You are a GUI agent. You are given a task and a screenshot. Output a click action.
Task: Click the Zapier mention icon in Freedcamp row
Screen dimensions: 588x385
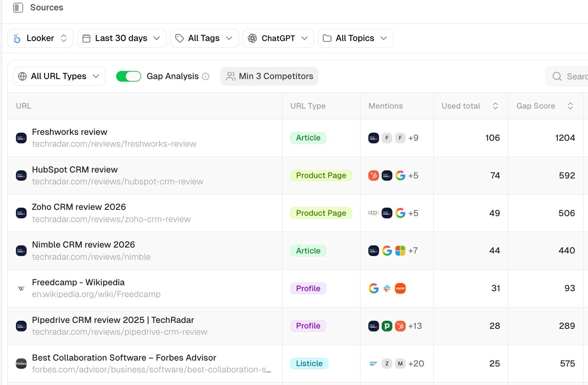click(400, 289)
